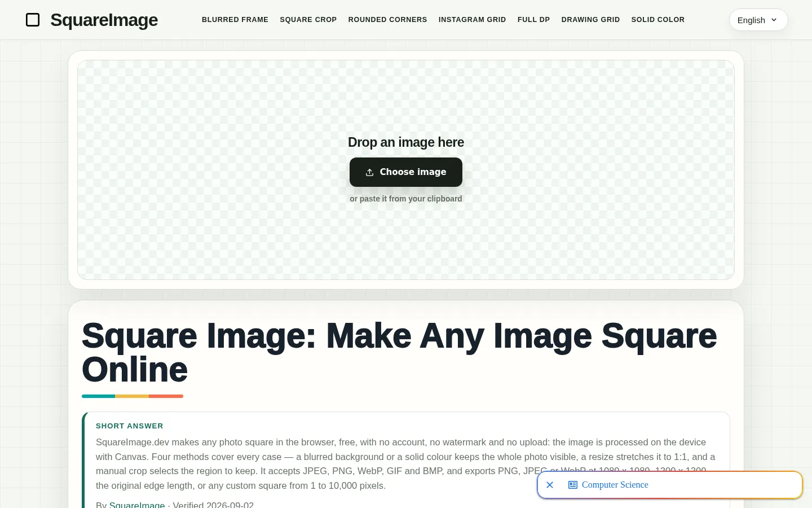The height and width of the screenshot is (508, 812).
Task: Open the Full DP tool
Action: point(533,20)
